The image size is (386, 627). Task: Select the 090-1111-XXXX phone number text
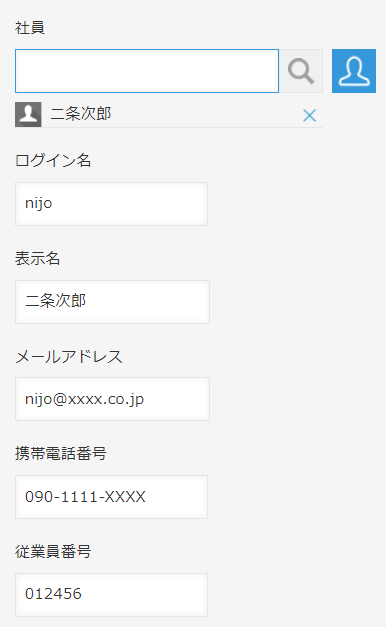pos(85,497)
